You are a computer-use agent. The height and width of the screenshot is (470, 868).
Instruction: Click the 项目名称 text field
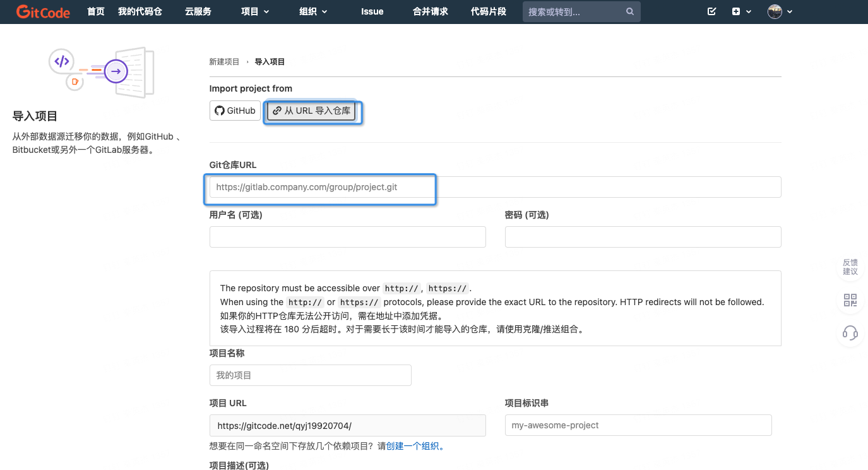click(310, 375)
